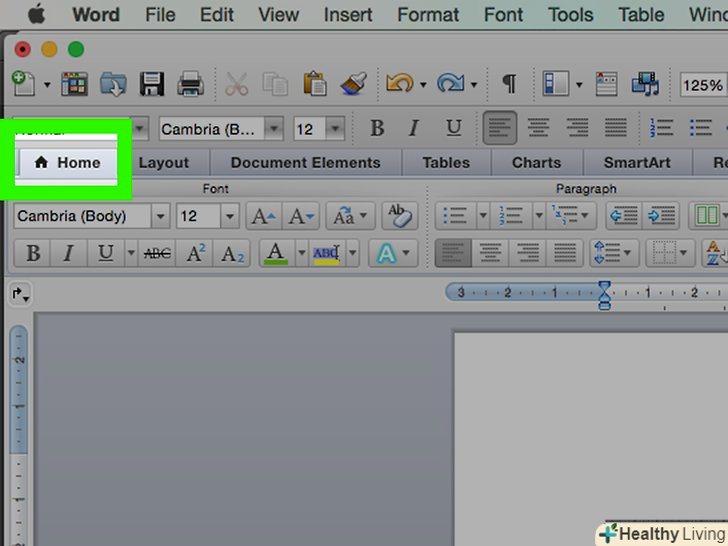Open the Media Browser icon
This screenshot has height=546, width=728.
(645, 84)
